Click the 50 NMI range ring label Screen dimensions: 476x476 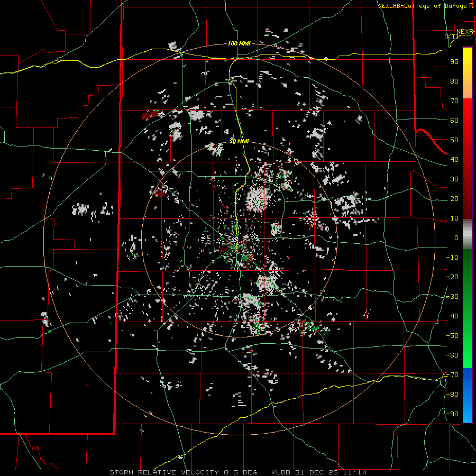coord(239,141)
